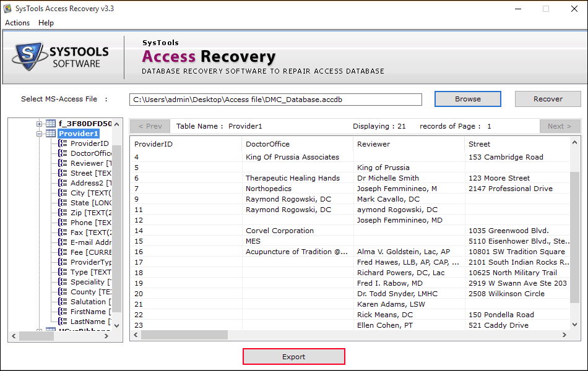
Task: Click the Phone field icon in tree
Action: click(x=63, y=222)
